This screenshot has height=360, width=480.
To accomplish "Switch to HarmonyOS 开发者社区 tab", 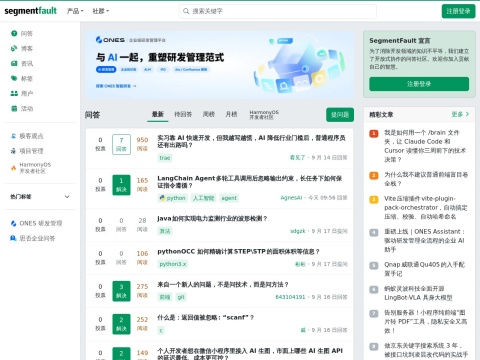I will point(264,115).
